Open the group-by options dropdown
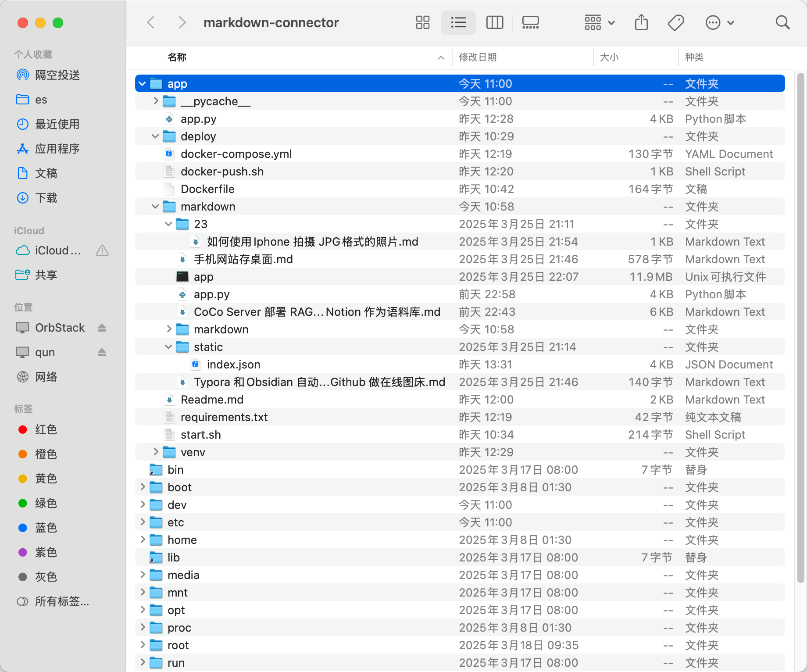Image resolution: width=807 pixels, height=672 pixels. coord(599,22)
